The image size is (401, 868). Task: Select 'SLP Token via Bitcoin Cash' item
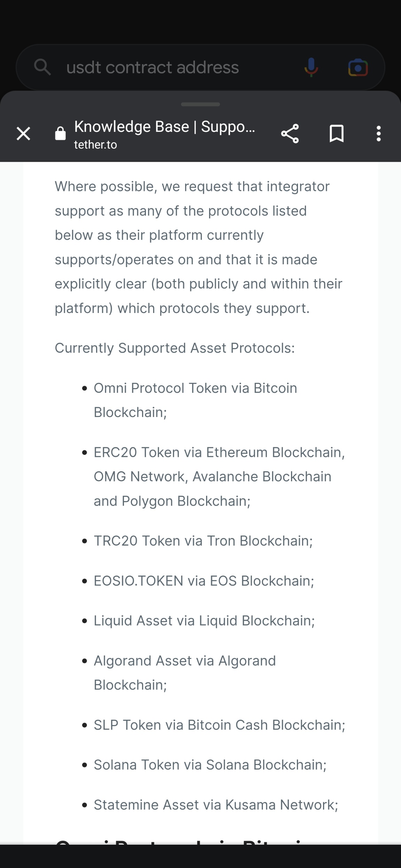[219, 725]
